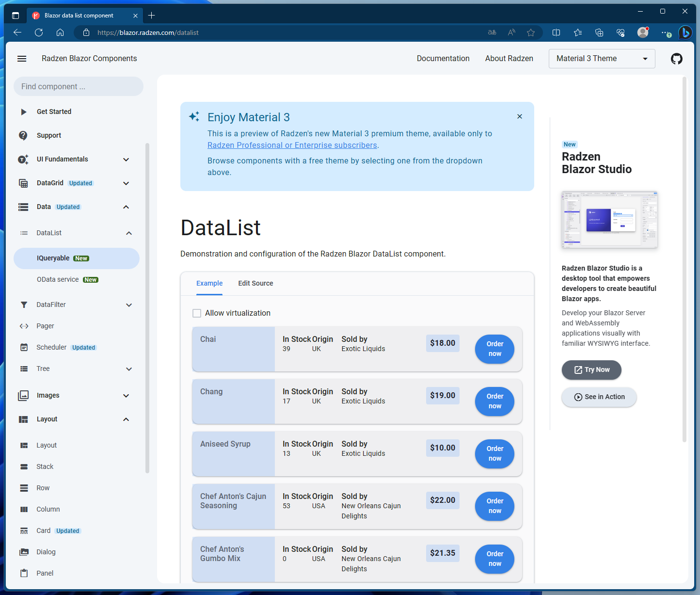The image size is (700, 595).
Task: Click the Find component search field
Action: pyautogui.click(x=78, y=86)
